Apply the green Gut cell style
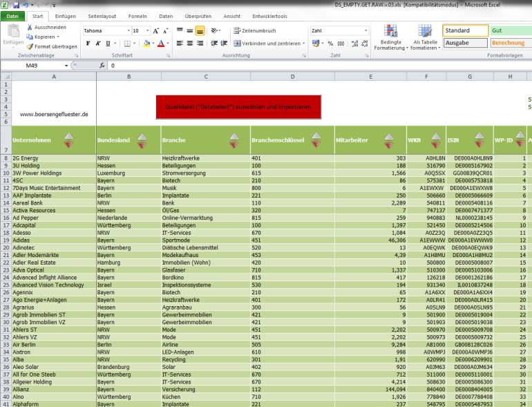The width and height of the screenshot is (532, 407). tap(511, 30)
